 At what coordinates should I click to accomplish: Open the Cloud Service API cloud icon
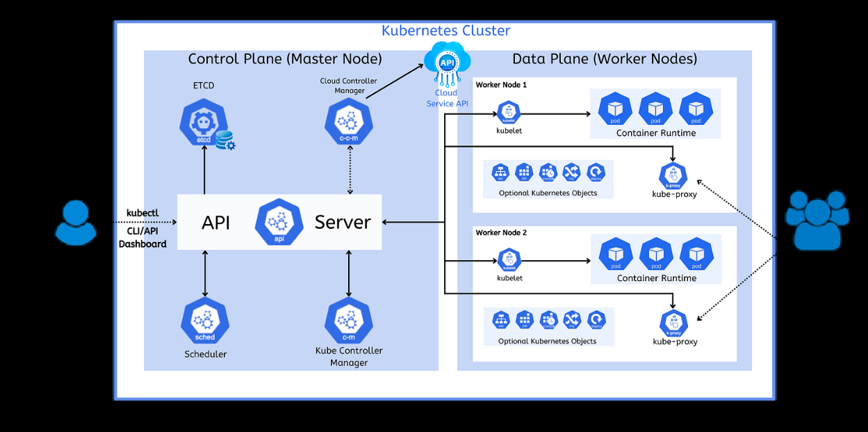[x=446, y=63]
